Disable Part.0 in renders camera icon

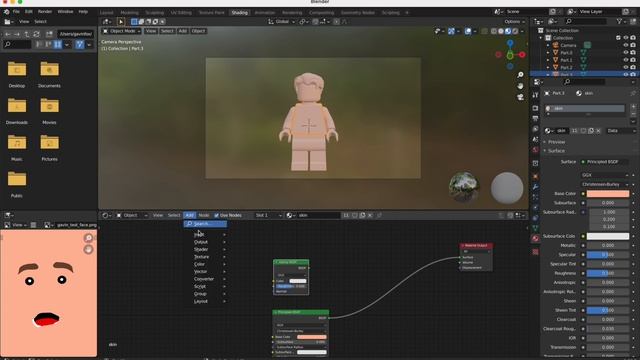(x=633, y=53)
